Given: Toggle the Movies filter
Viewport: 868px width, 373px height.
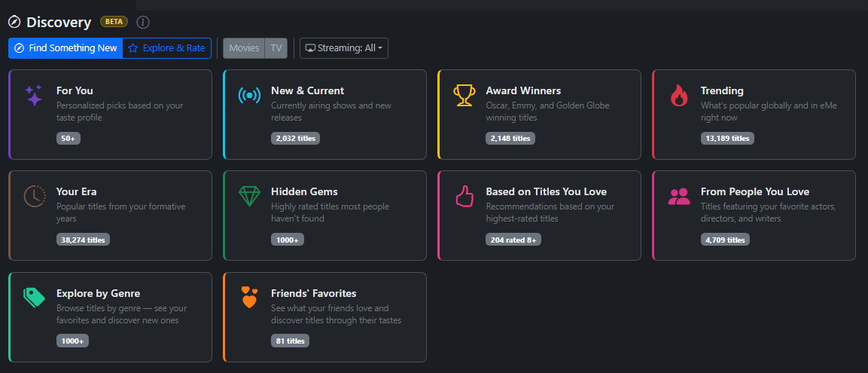Looking at the screenshot, I should click(244, 48).
